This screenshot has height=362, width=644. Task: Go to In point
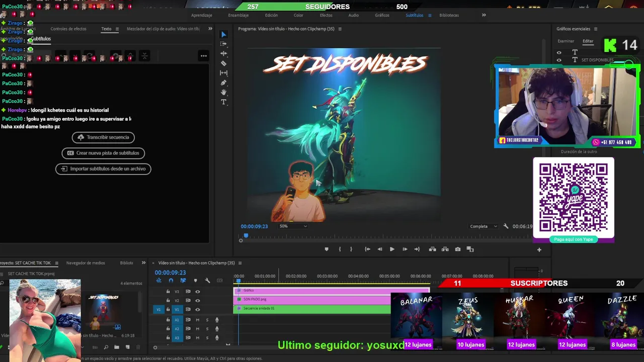pos(368,249)
